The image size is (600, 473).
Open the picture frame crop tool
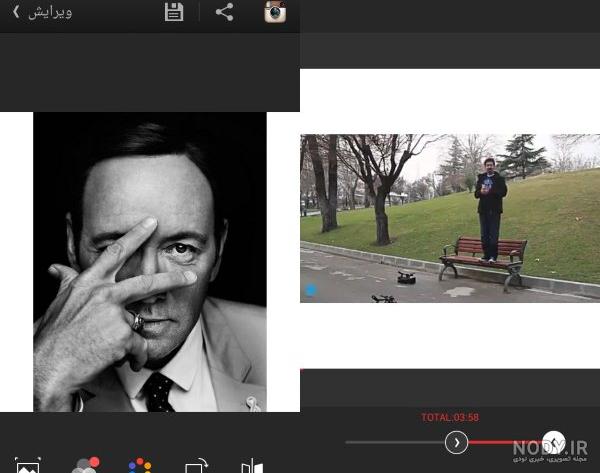(28, 465)
